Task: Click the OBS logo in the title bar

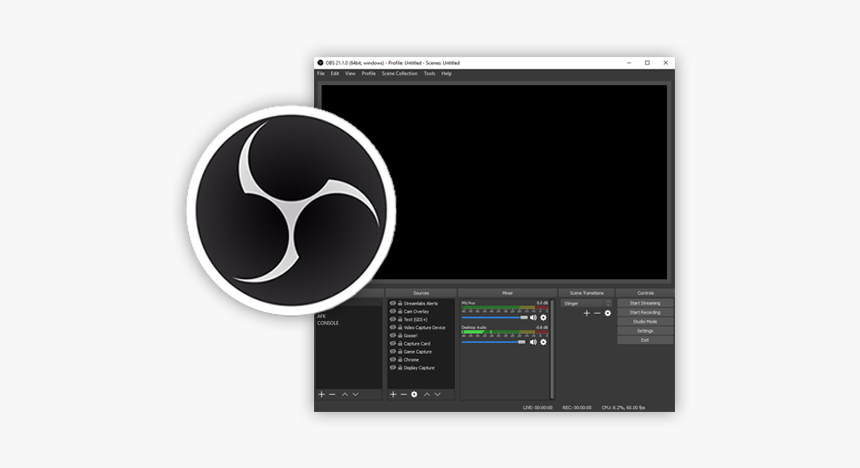Action: click(x=320, y=63)
